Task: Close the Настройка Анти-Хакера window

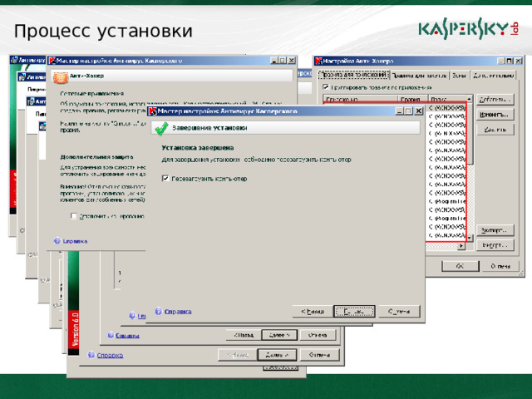Action: click(x=519, y=61)
